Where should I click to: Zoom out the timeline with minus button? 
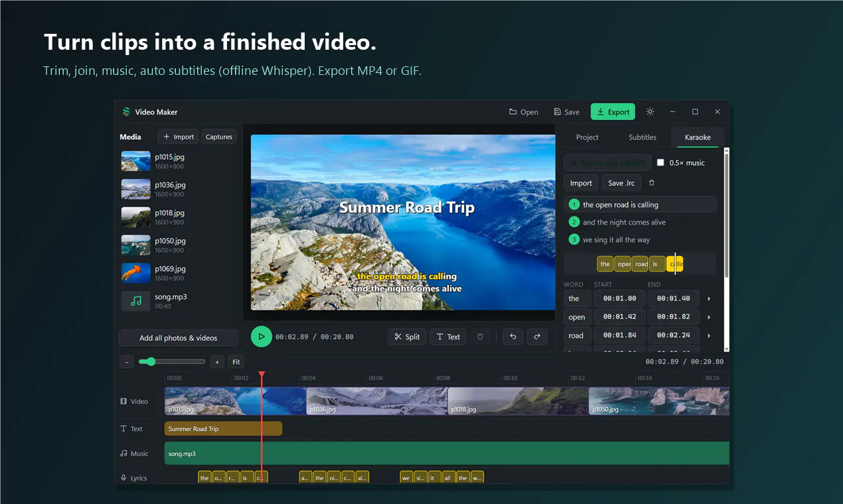[127, 362]
